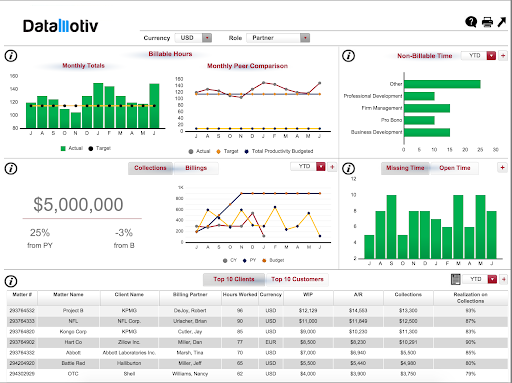Select the Missing Time tab
Screen dimensions: 512x383
pyautogui.click(x=405, y=168)
